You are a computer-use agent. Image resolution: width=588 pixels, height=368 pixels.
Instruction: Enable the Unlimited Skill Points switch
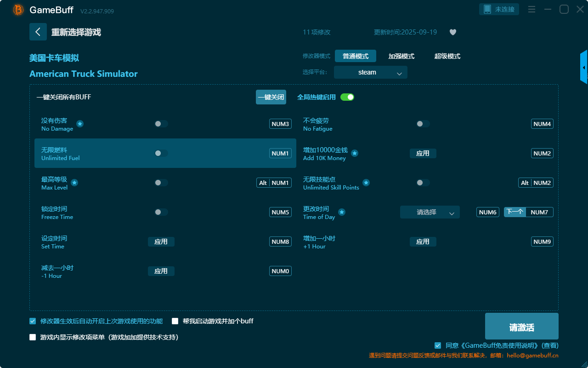click(x=423, y=183)
